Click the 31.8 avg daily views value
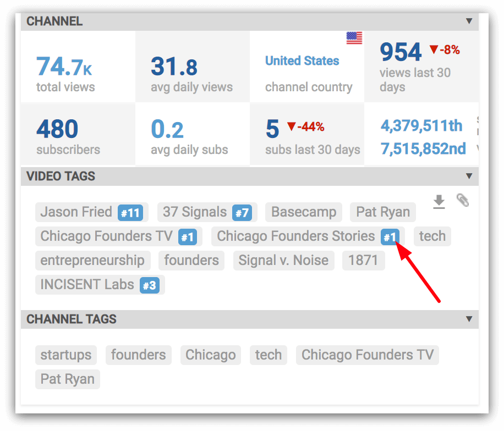This screenshot has height=431, width=504. pos(174,67)
